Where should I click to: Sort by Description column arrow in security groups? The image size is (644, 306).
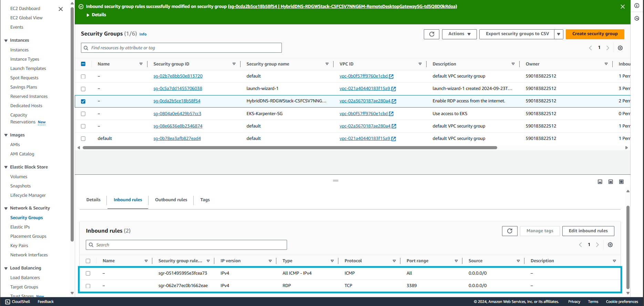(x=513, y=64)
